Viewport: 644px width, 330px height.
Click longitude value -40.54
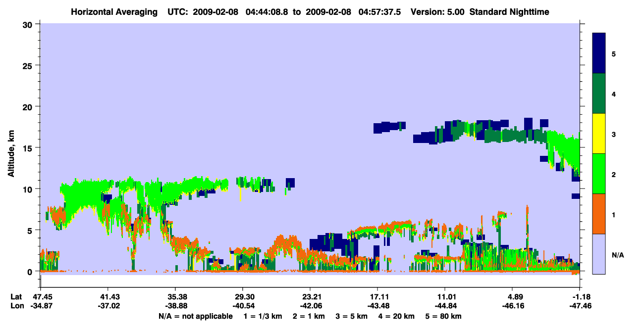(243, 306)
